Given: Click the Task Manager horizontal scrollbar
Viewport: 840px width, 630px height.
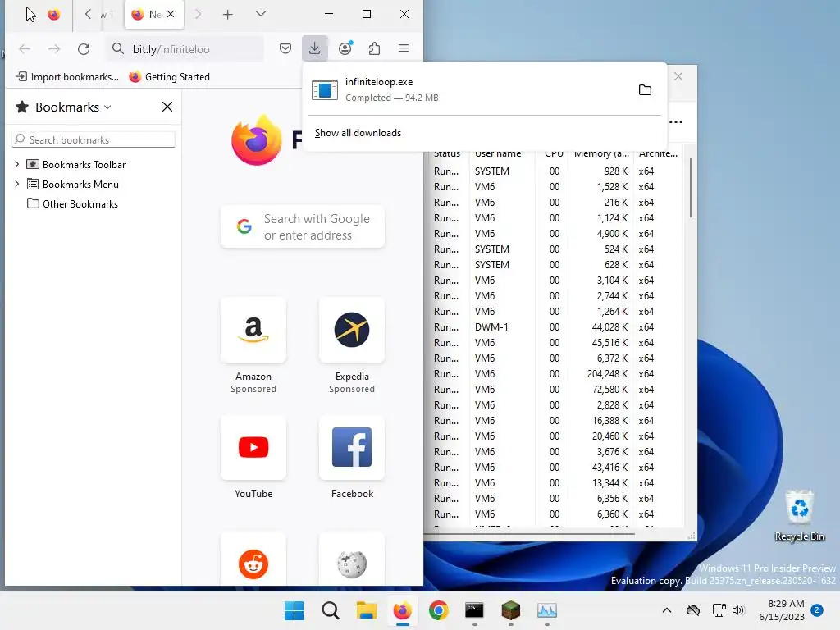Looking at the screenshot, I should point(531,534).
